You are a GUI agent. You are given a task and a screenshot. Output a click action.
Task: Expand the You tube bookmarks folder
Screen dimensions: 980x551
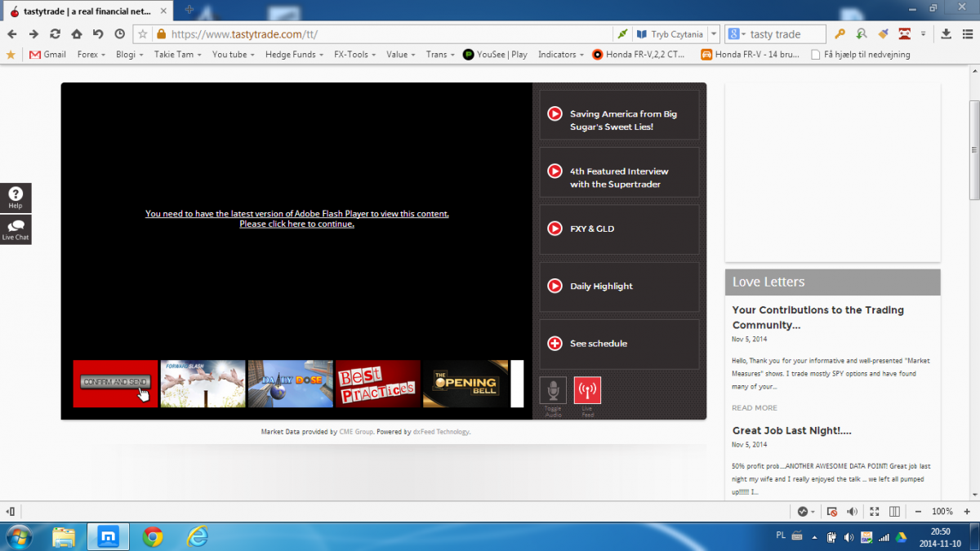234,55
